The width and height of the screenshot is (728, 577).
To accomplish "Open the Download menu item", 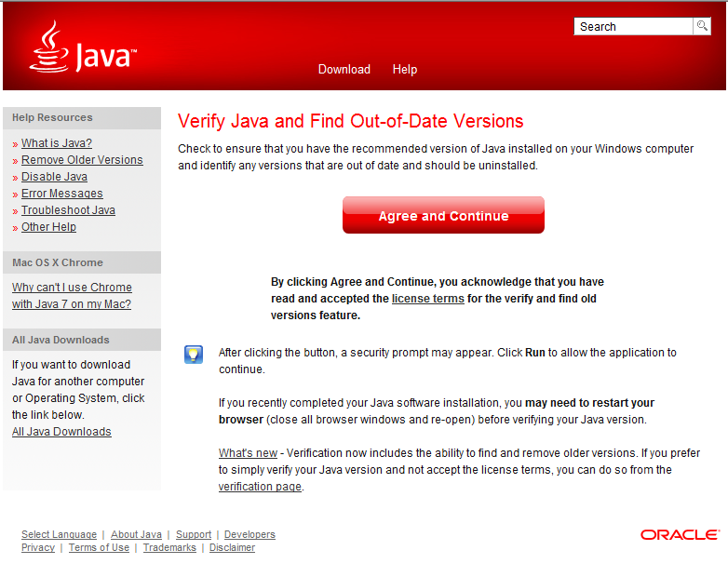I will pos(344,69).
